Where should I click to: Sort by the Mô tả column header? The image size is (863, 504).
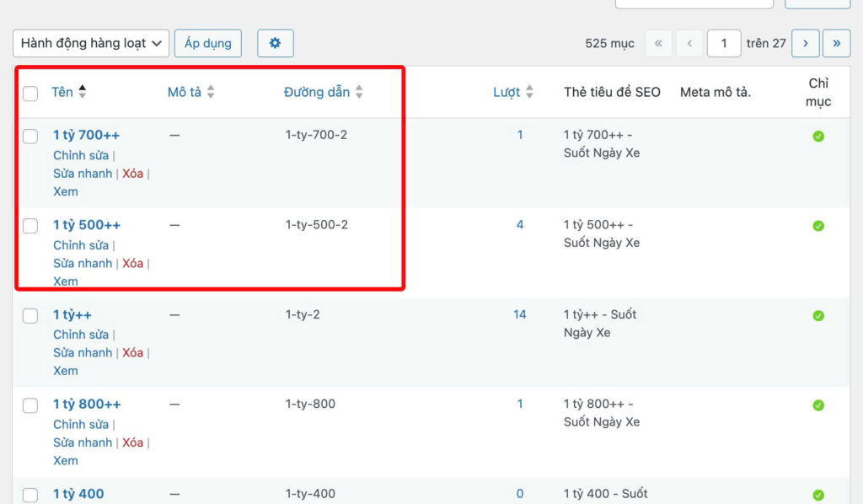(185, 92)
